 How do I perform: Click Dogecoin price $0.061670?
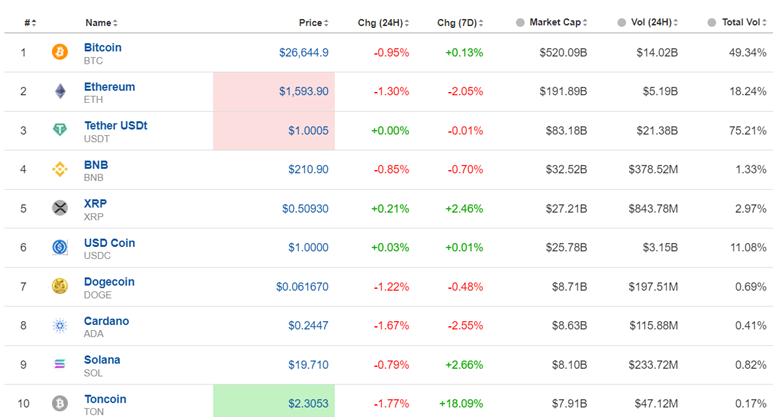tap(302, 287)
